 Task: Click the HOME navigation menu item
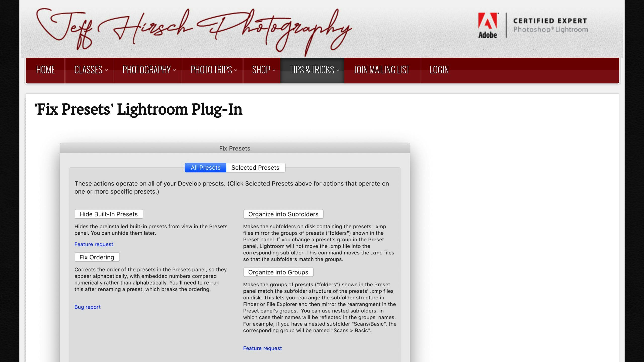pos(46,70)
